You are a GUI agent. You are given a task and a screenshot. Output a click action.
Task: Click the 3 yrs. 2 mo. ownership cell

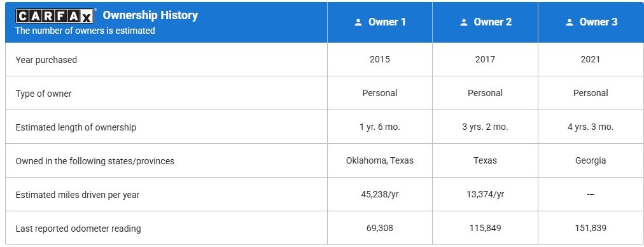[x=485, y=127]
